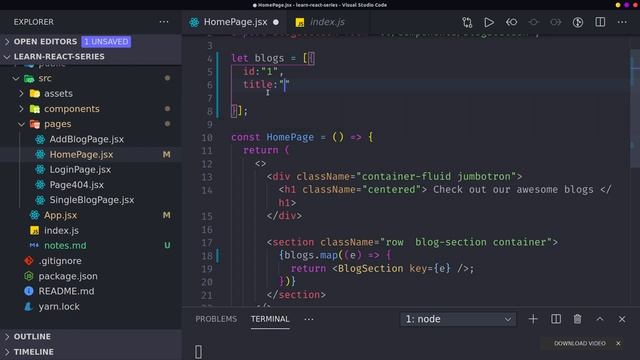Open notes.md file
Viewport: 640px width, 360px height.
coord(65,246)
